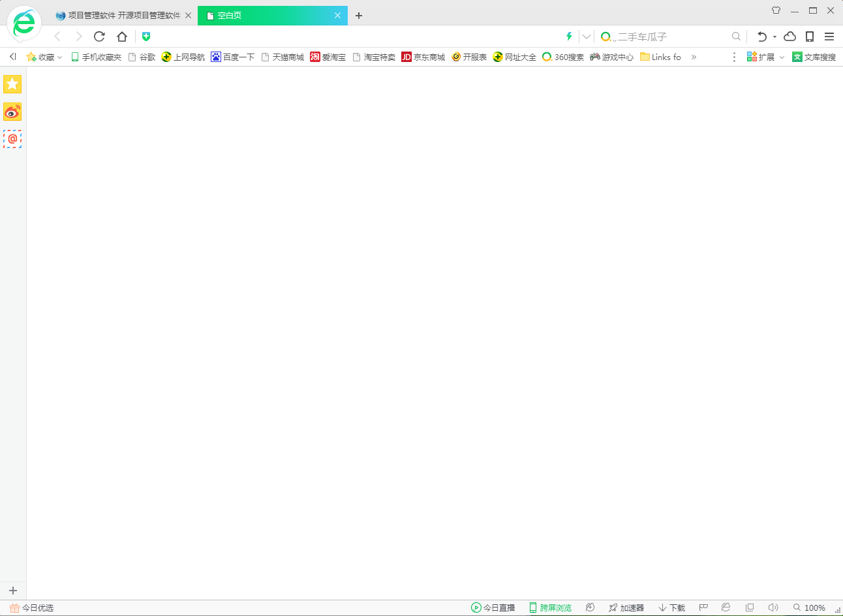Open the 加速器 accelerator
The width and height of the screenshot is (843, 616).
[626, 608]
